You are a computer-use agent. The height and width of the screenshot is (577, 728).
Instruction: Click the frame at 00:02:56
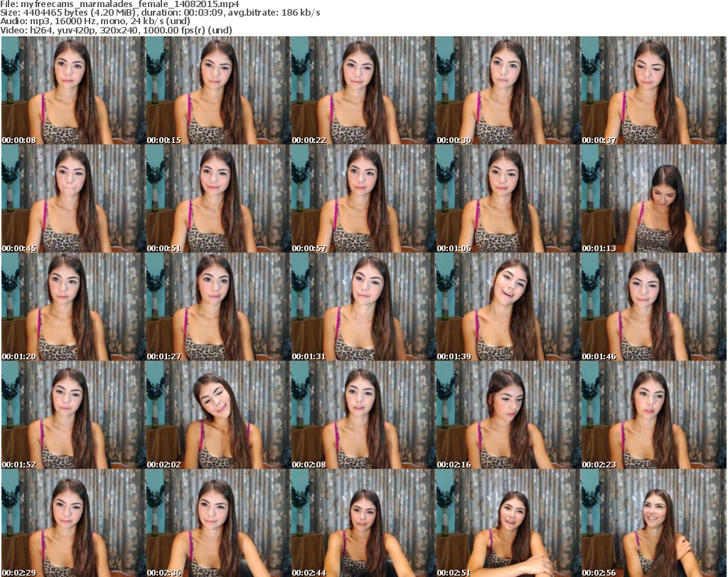(x=653, y=523)
